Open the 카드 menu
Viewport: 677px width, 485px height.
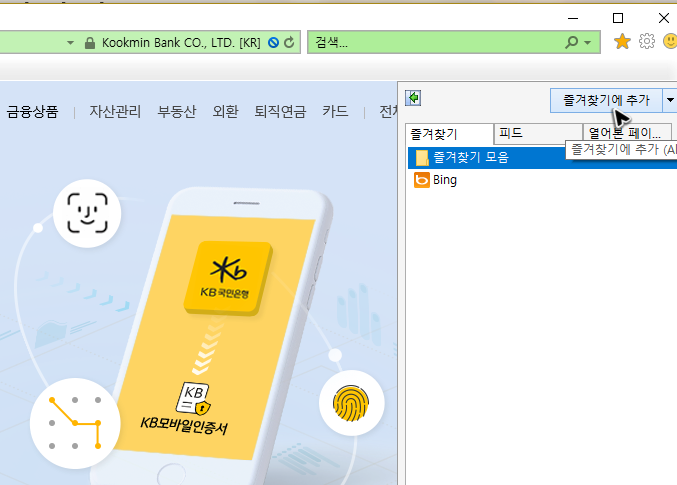(x=335, y=112)
